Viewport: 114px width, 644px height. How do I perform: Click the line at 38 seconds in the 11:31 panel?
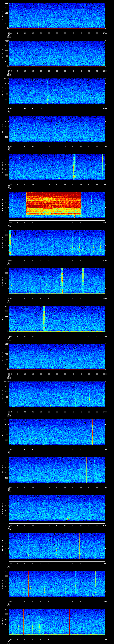[x=70, y=584]
